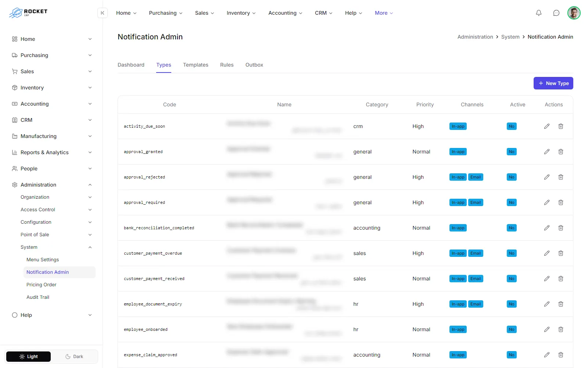Viewport: 588px width, 368px height.
Task: Click the New Type button
Action: [x=553, y=83]
